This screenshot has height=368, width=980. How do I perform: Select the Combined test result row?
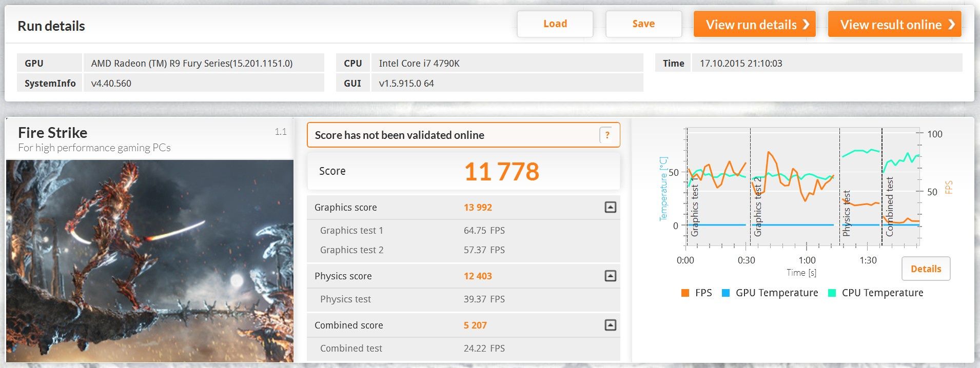(x=463, y=349)
